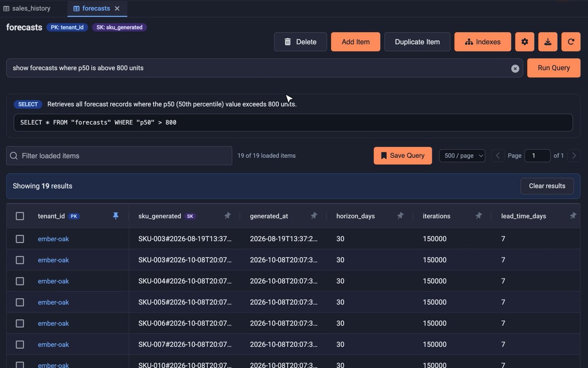Unpin the tenant_id column pin icon
The height and width of the screenshot is (368, 588).
[115, 216]
